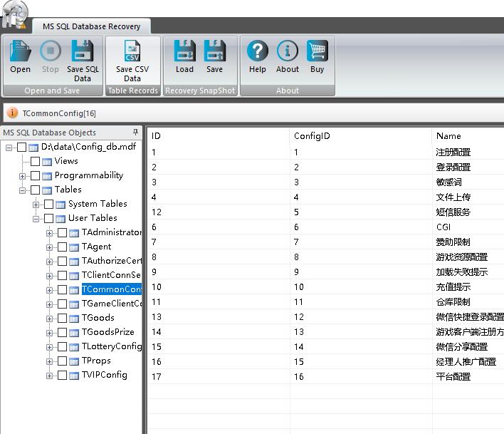Viewport: 504px width, 434px height.
Task: Tick the Programmability checkbox
Action: point(35,175)
